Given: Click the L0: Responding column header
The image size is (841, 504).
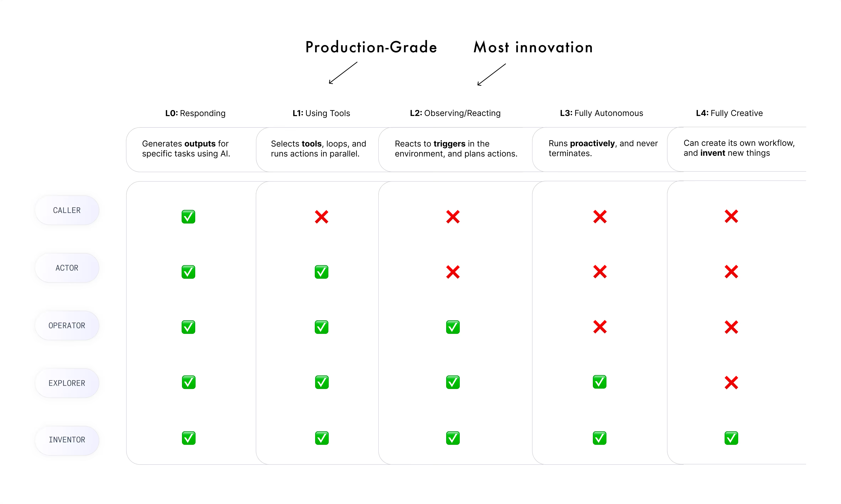Looking at the screenshot, I should pyautogui.click(x=195, y=113).
